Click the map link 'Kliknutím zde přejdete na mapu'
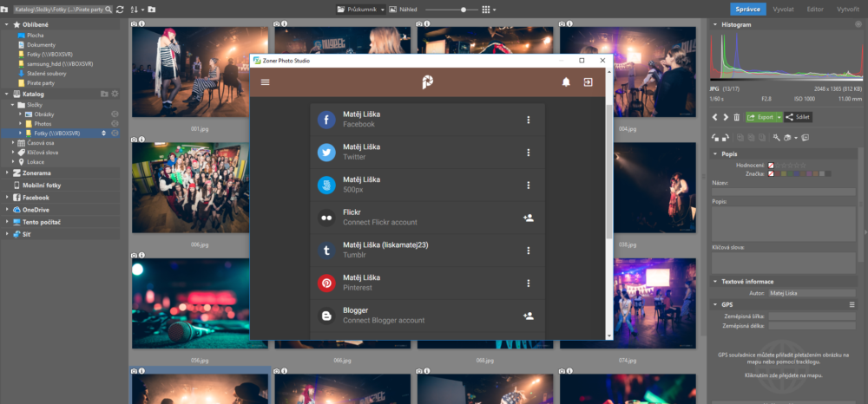Image resolution: width=868 pixels, height=404 pixels. point(783,375)
